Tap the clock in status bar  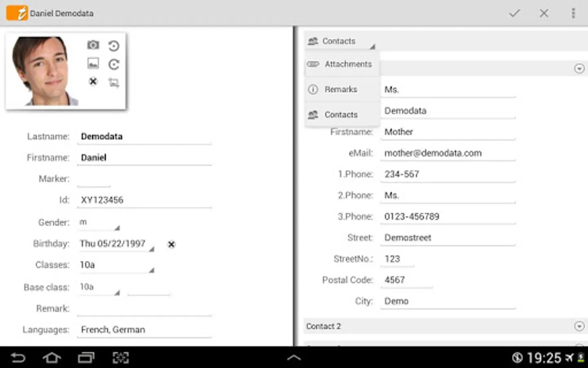(544, 358)
